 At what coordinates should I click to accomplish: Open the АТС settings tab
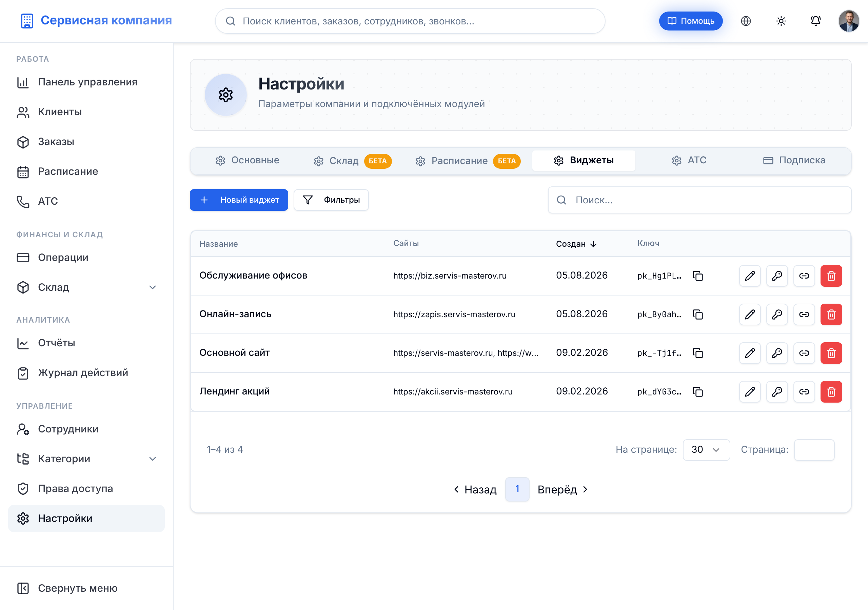coord(689,161)
